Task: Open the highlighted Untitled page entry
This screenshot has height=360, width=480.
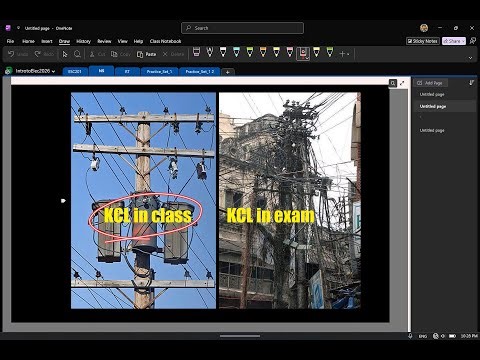Action: (x=444, y=106)
